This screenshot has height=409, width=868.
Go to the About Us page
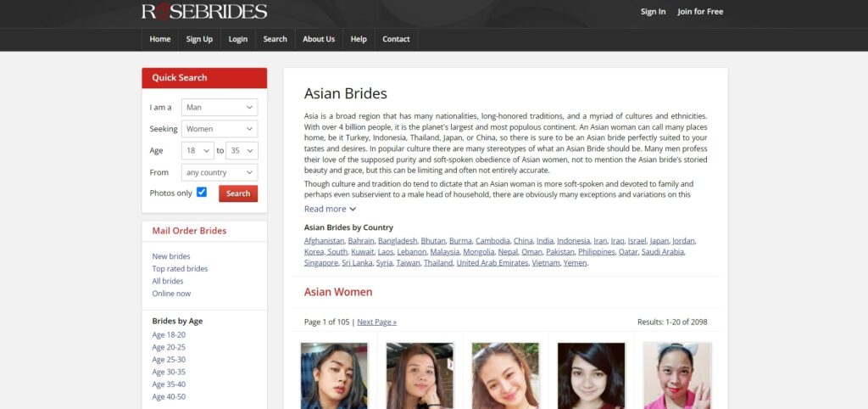(319, 39)
